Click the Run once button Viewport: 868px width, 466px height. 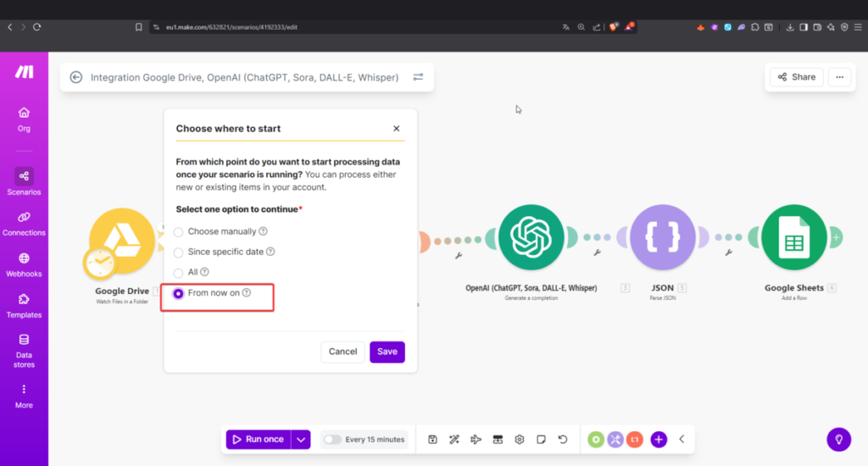[x=259, y=440]
